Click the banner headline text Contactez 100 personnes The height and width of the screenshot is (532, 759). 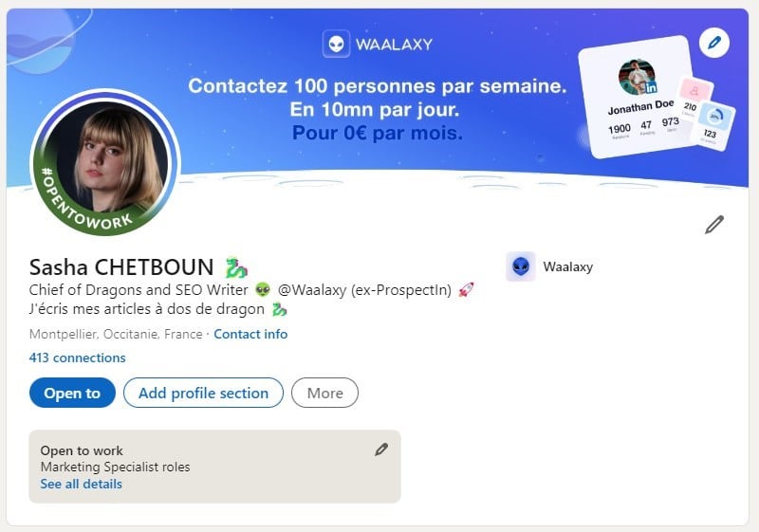point(377,86)
